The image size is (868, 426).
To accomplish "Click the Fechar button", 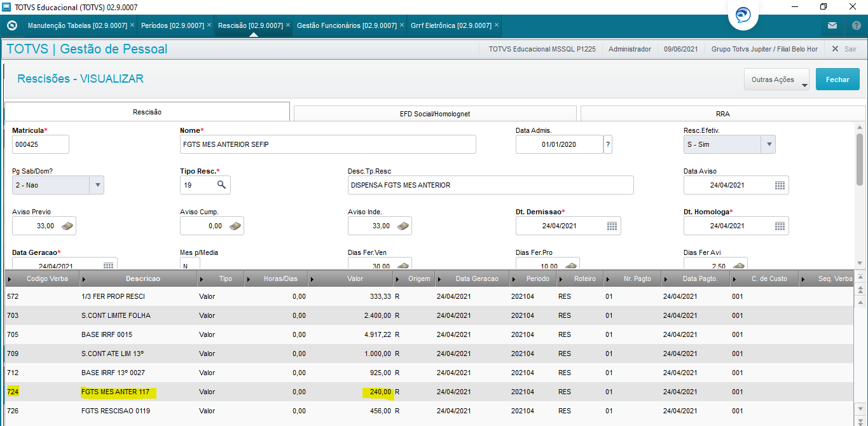I will [837, 79].
